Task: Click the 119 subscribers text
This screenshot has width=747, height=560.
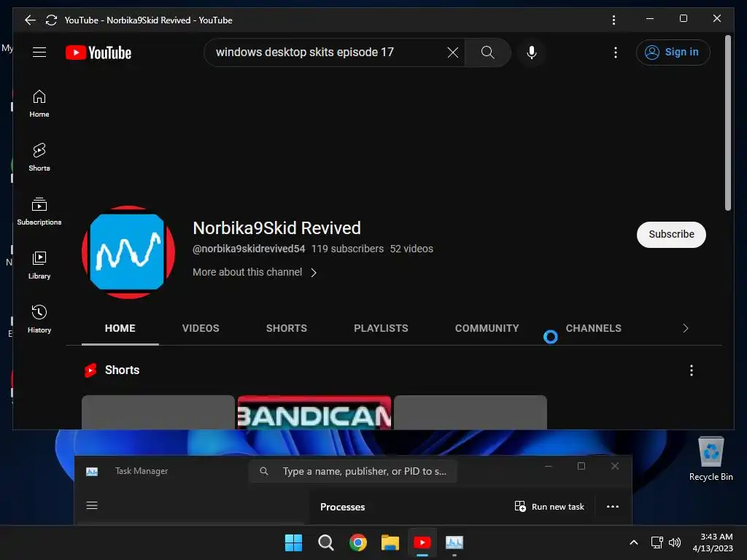Action: [347, 249]
